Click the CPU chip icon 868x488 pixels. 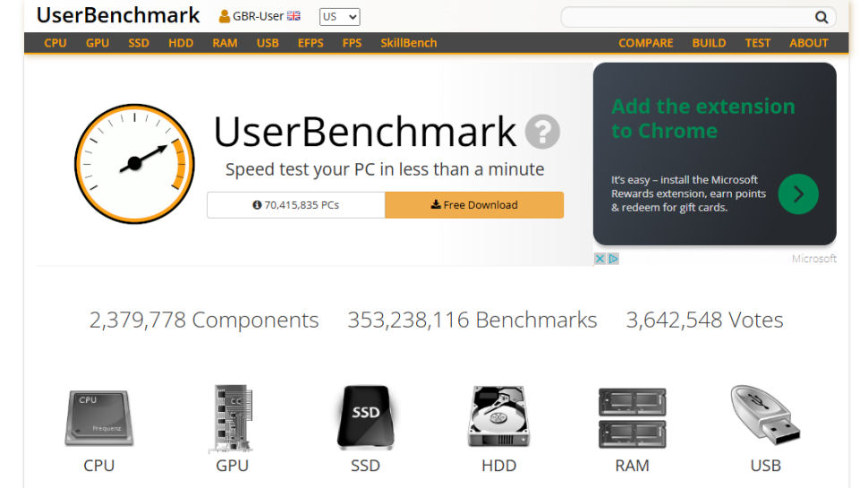[99, 417]
